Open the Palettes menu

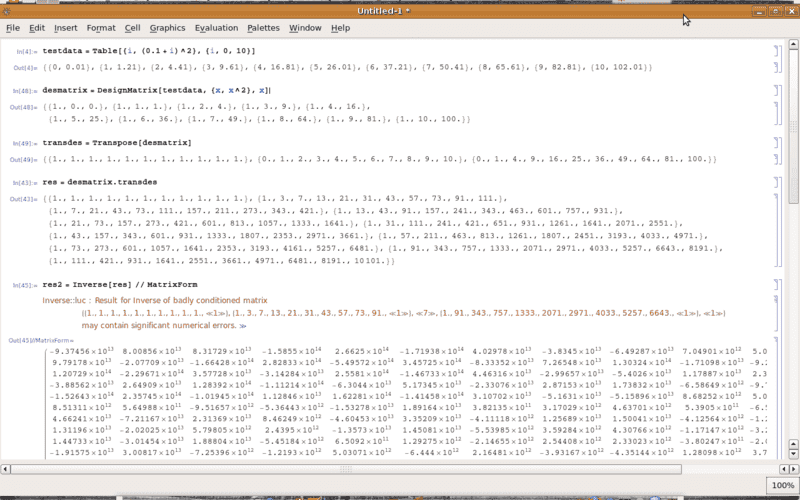(263, 28)
